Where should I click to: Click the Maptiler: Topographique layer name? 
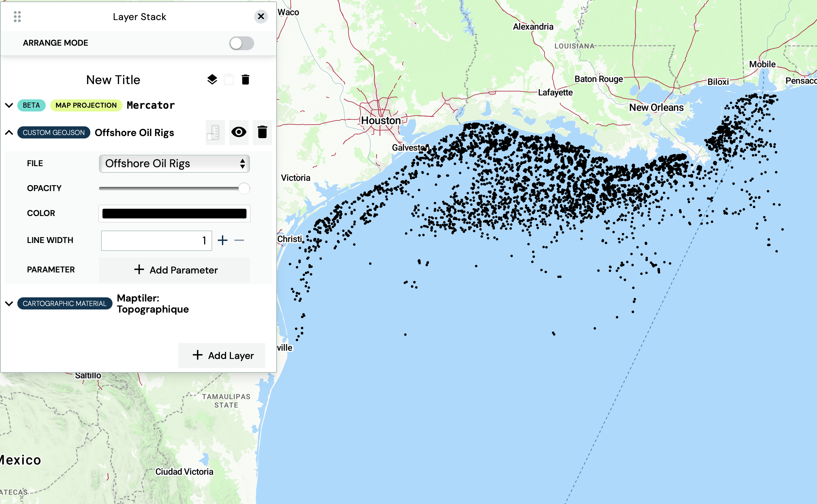tap(153, 304)
